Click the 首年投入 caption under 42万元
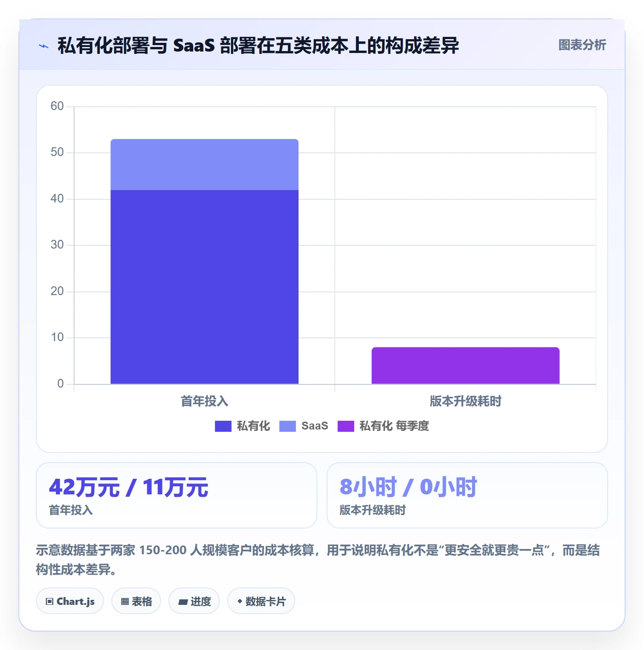644x650 pixels. [x=71, y=510]
